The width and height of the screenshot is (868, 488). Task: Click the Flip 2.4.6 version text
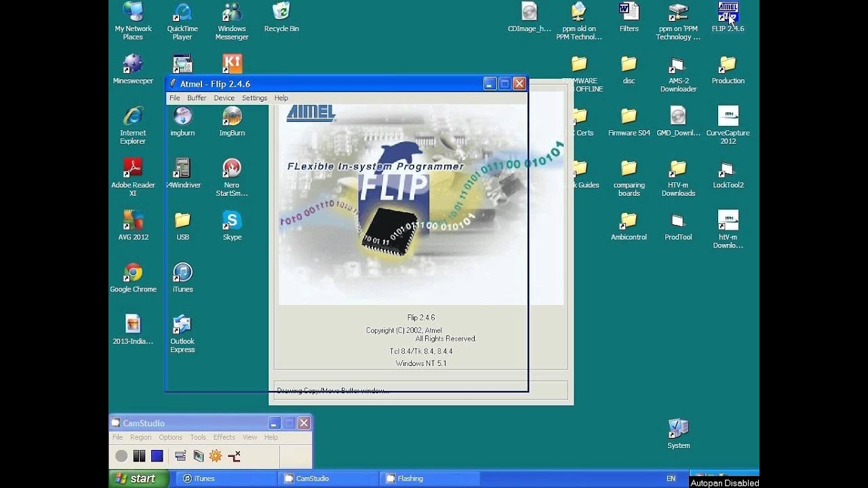[420, 317]
